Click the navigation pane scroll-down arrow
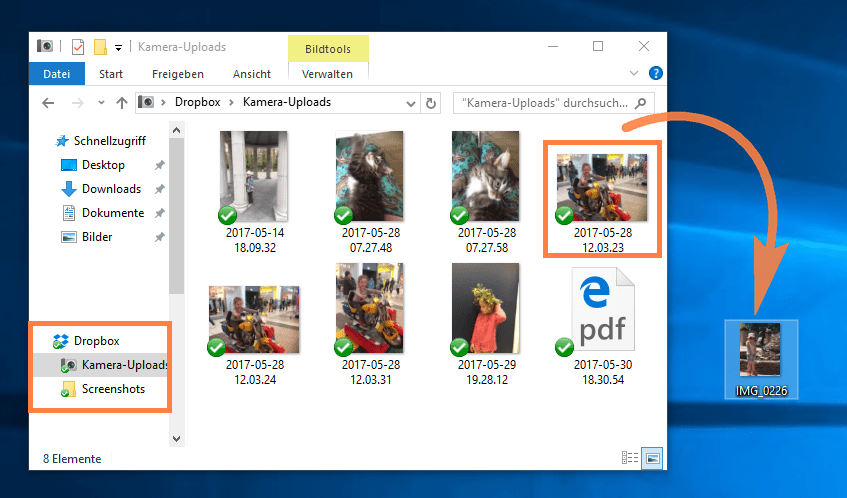Viewport: 847px width, 498px height. (176, 439)
